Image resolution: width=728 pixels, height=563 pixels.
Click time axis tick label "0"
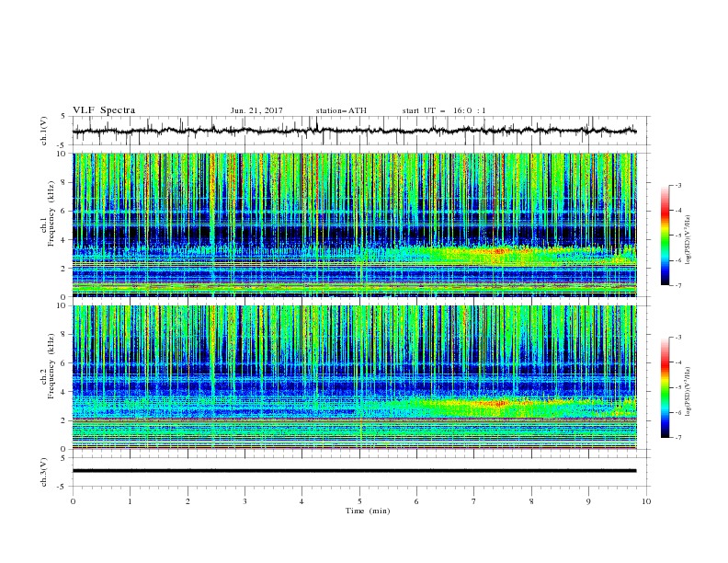coord(73,501)
